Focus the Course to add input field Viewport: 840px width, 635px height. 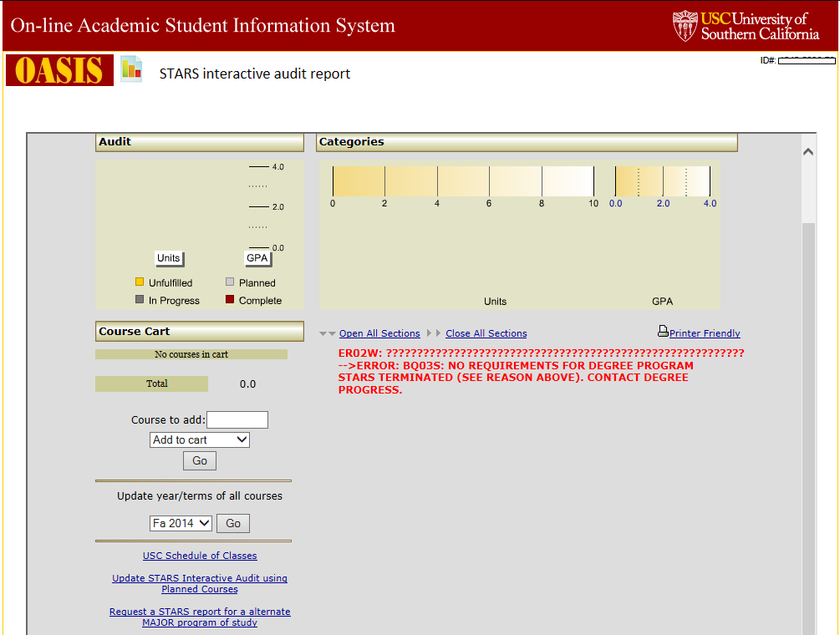click(x=237, y=419)
